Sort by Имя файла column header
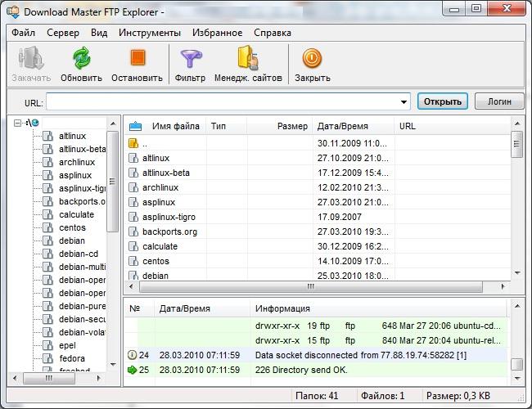The width and height of the screenshot is (532, 409). point(176,126)
